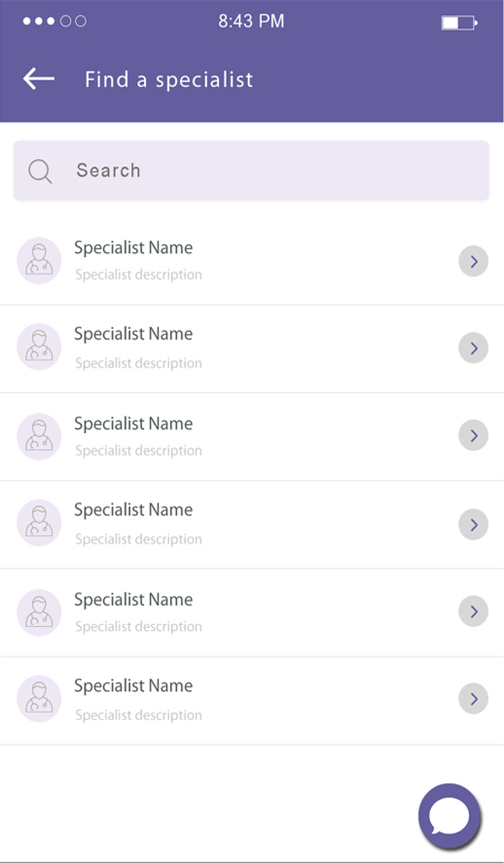Click the magnifying glass search icon

pyautogui.click(x=40, y=171)
